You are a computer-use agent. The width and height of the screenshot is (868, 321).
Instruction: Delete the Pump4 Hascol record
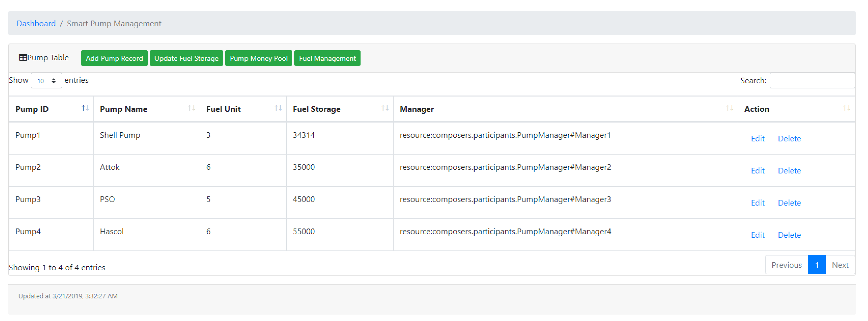point(789,235)
